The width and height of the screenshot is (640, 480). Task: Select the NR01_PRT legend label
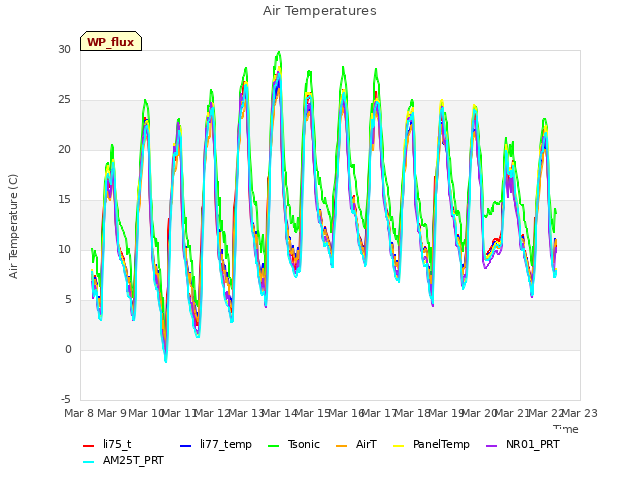(x=533, y=444)
